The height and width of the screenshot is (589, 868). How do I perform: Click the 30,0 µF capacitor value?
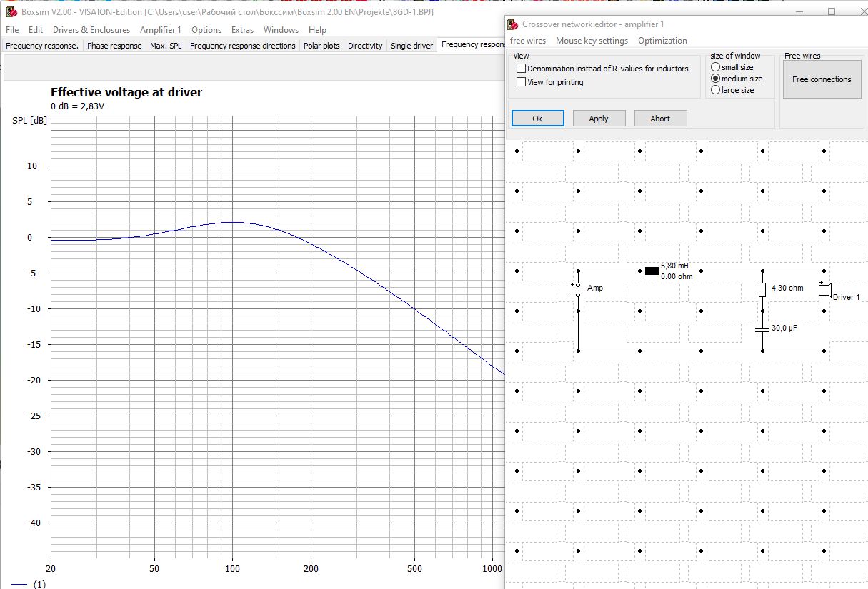(x=784, y=328)
